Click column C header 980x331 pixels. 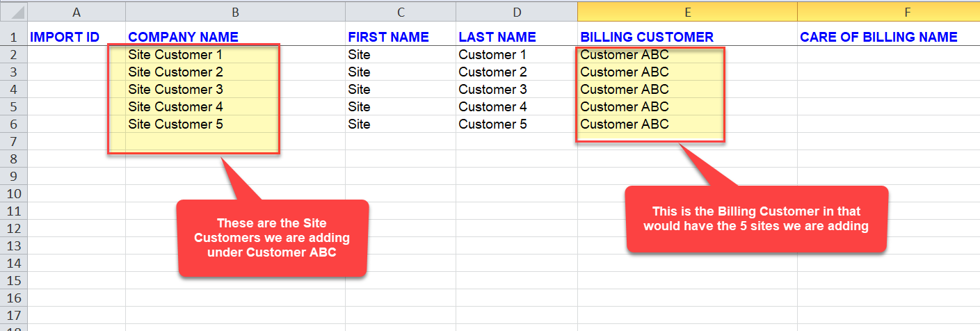pyautogui.click(x=400, y=11)
